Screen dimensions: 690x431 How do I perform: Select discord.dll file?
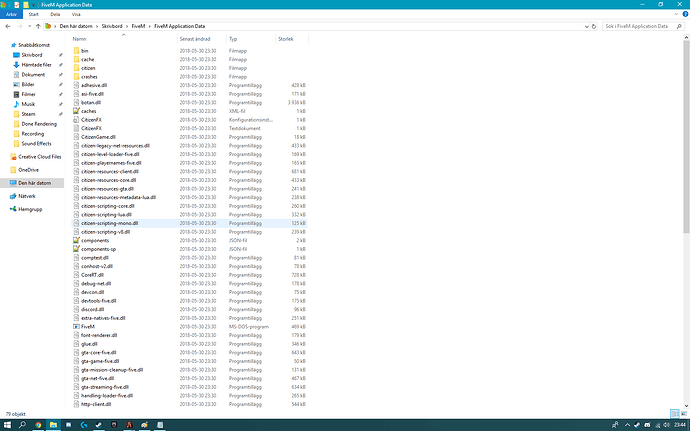pos(93,309)
